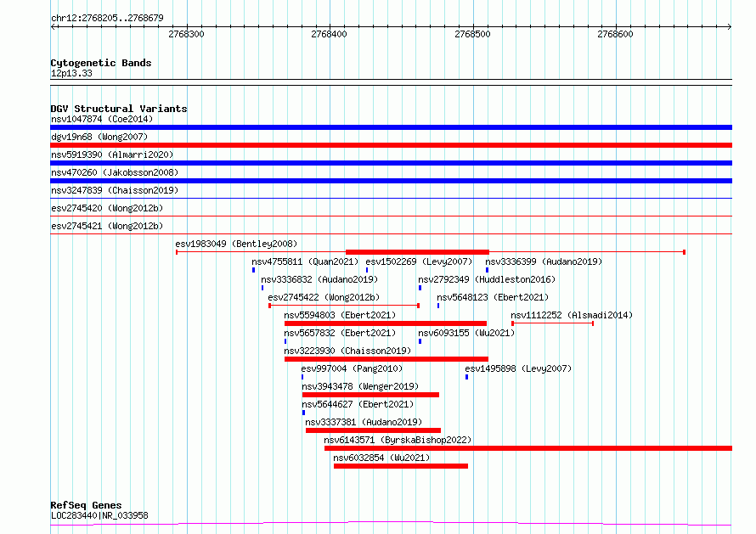Open nsv4755811 (Quan2021) variant label

coord(305,261)
